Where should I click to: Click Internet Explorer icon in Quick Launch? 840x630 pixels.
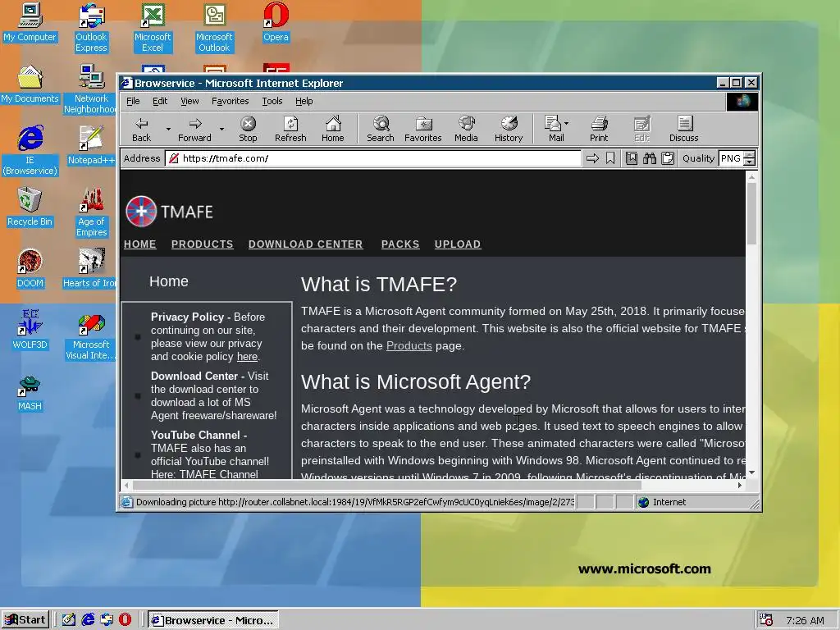[88, 620]
